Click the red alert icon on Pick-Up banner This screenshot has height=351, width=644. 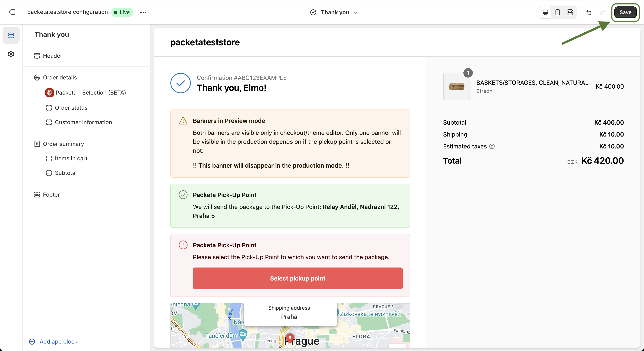pos(183,245)
